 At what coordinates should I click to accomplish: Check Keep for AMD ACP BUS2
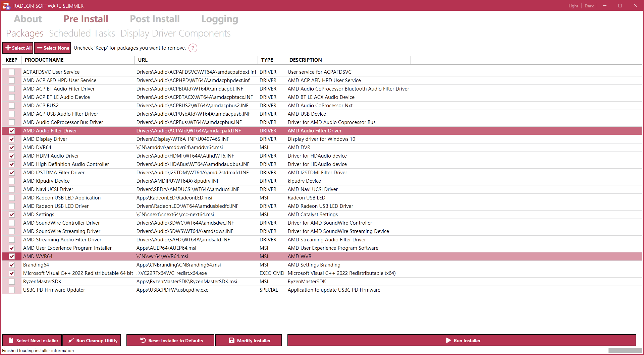pos(12,106)
